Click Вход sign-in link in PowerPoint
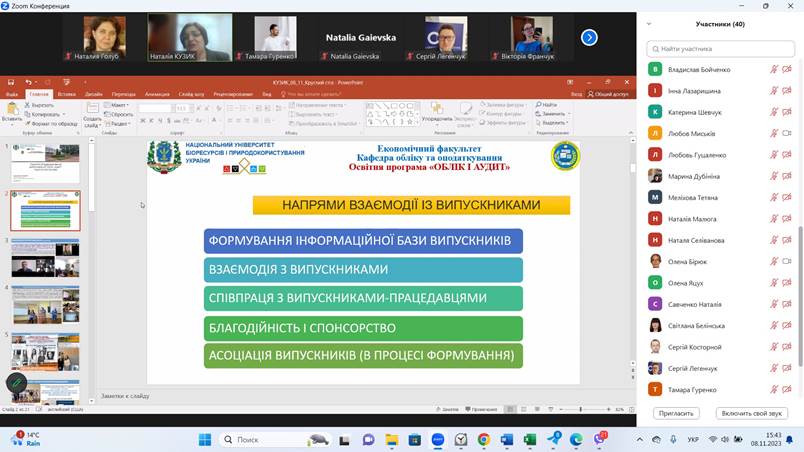Image resolution: width=804 pixels, height=452 pixels. [576, 94]
